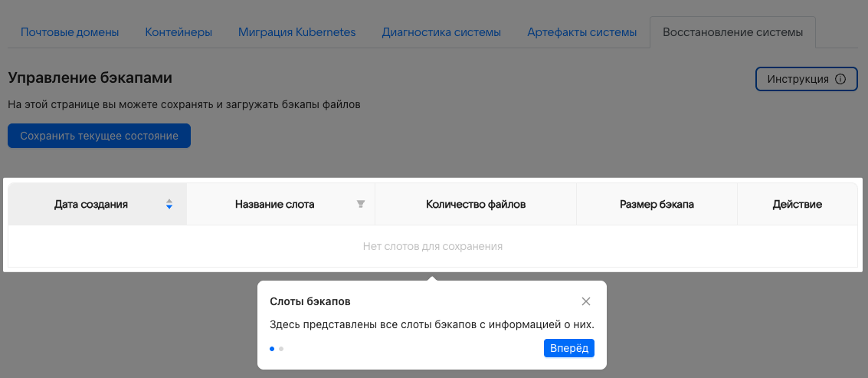The image size is (868, 378).
Task: Click the Нет слотов для сохранения text
Action: 433,246
